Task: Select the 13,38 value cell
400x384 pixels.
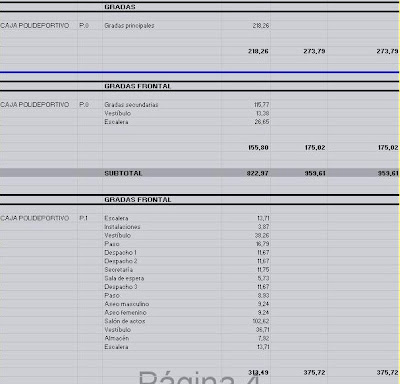Action: tap(263, 113)
